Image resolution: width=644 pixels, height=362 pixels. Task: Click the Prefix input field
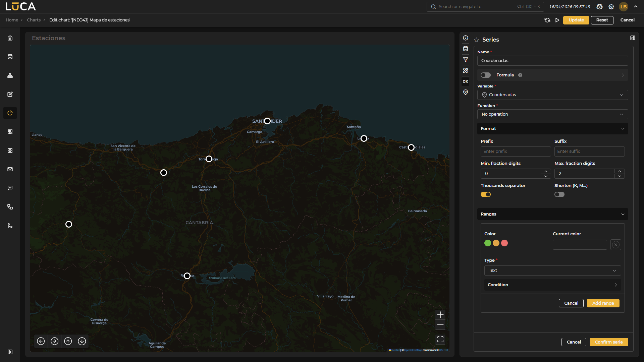coord(516,152)
